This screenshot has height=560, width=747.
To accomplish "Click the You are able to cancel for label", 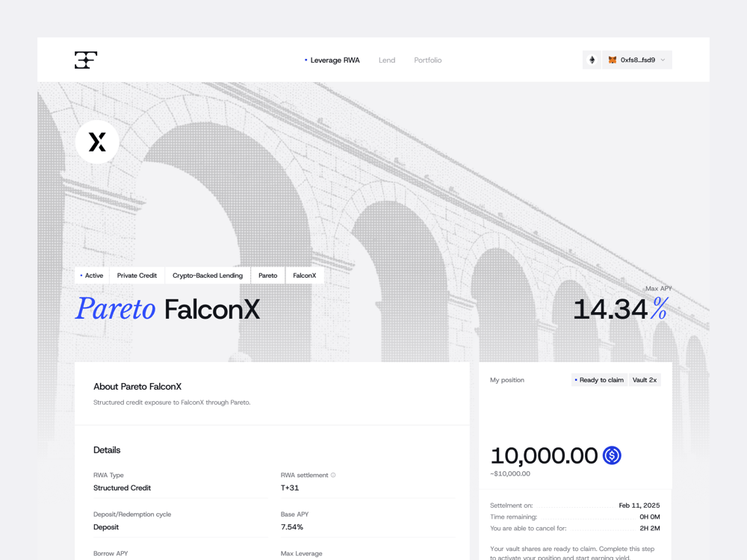I will click(x=528, y=529).
